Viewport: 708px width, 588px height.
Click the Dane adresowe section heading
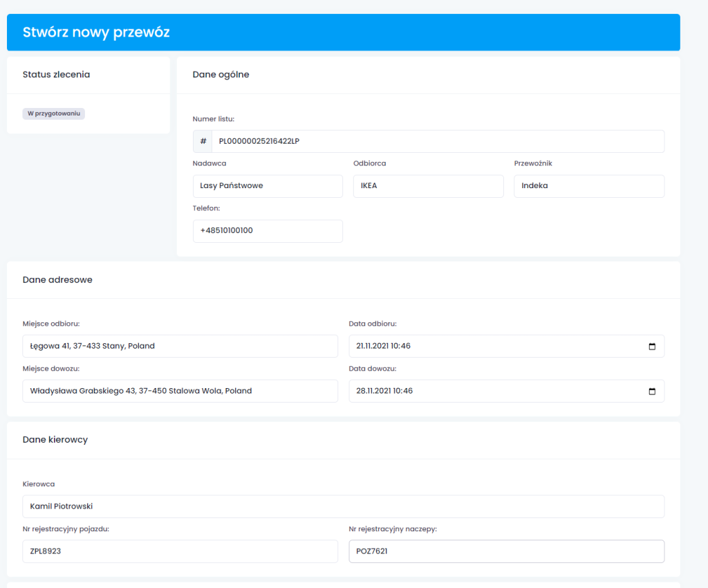pos(57,279)
